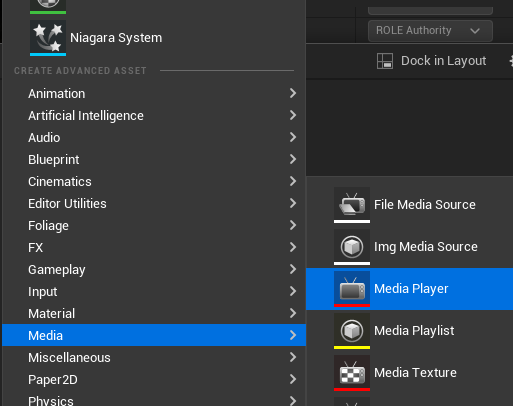Expand the Physics submenu arrow

coord(293,401)
